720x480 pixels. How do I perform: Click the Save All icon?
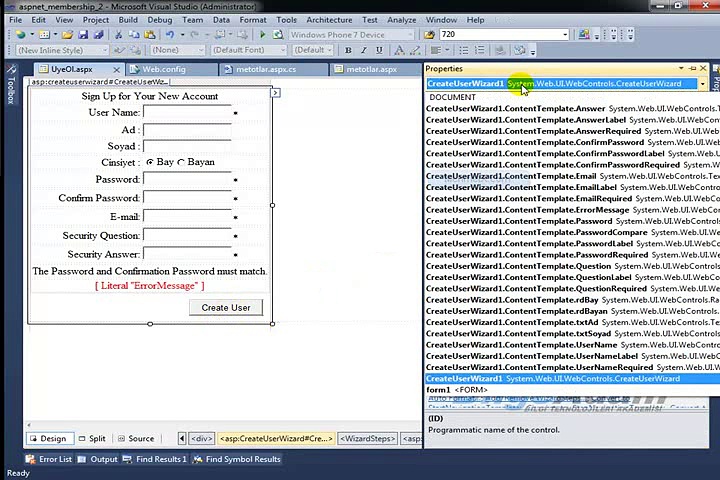[x=98, y=34]
